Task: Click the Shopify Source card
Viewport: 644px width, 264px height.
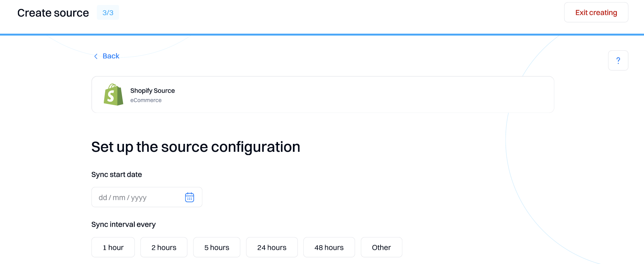Action: [323, 95]
